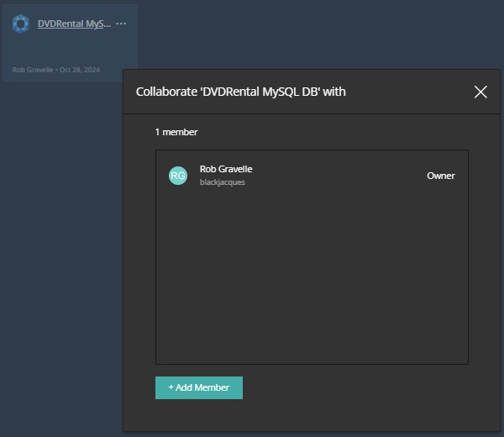Click the Owner role label
Screen dimensions: 504x437
click(x=441, y=176)
